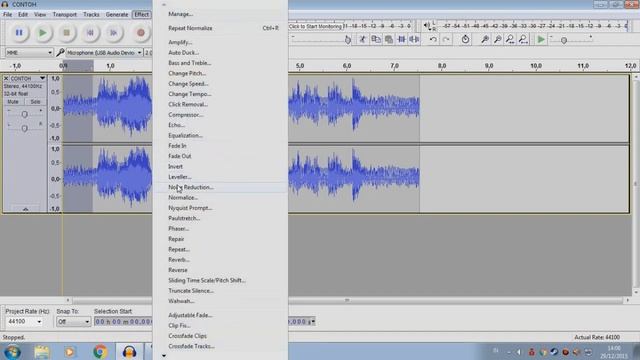Viewport: 640px width, 360px height.
Task: Open the File menu
Action: tap(8, 14)
